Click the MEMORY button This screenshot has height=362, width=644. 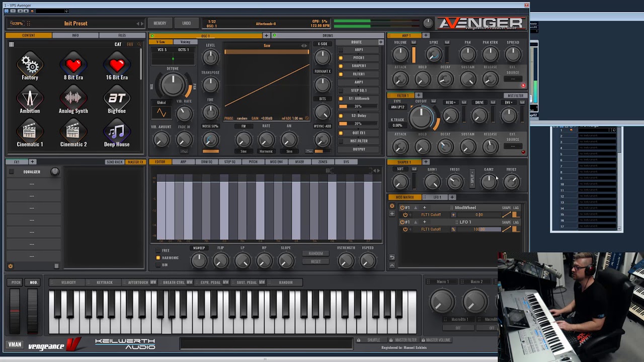click(x=160, y=24)
